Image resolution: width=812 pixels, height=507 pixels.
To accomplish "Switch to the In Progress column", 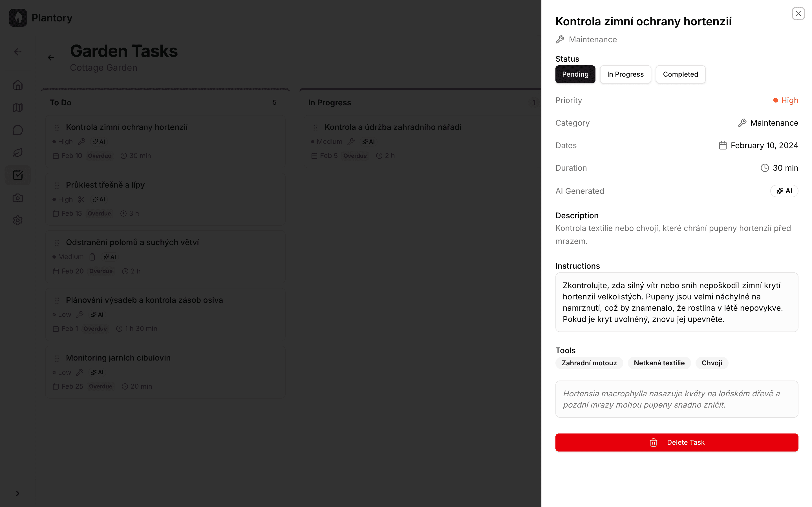I will pos(329,103).
